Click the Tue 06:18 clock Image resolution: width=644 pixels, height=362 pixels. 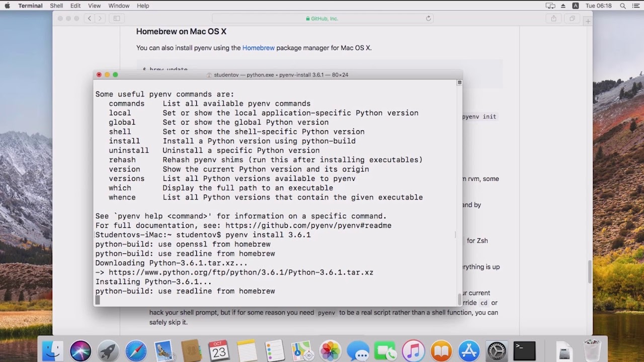(x=599, y=6)
